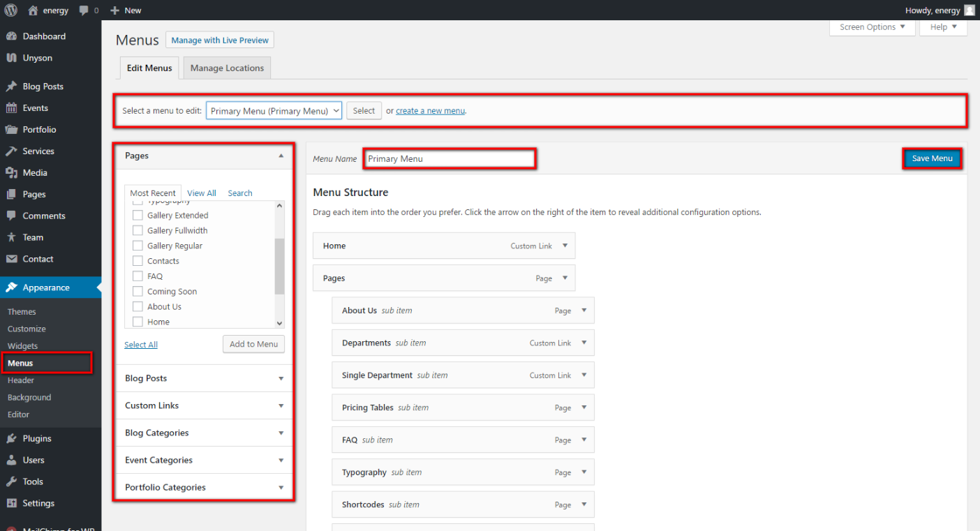Click the Plugins plug icon in sidebar

tap(11, 439)
